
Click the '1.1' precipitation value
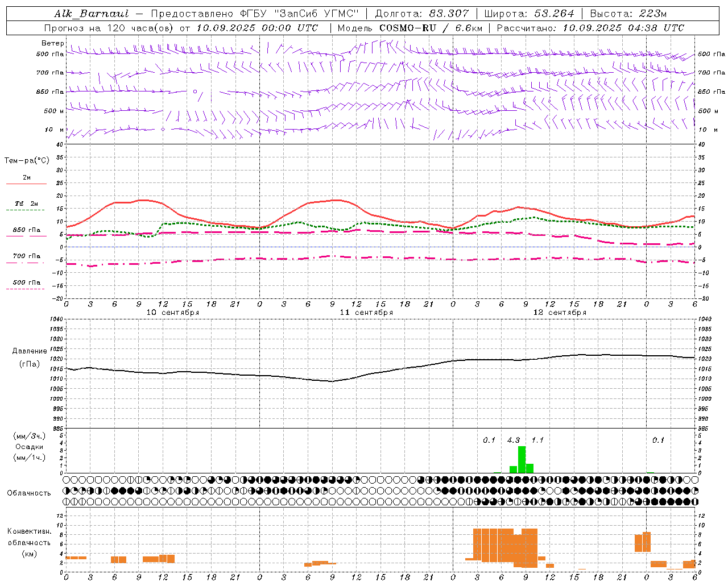[537, 440]
